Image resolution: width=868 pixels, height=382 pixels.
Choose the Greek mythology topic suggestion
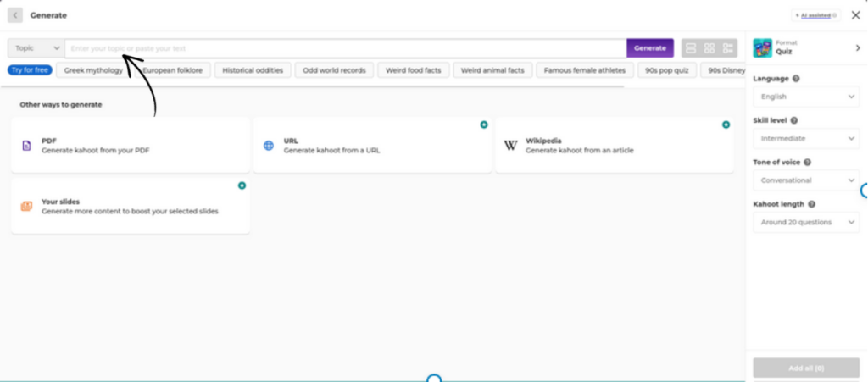pyautogui.click(x=94, y=70)
